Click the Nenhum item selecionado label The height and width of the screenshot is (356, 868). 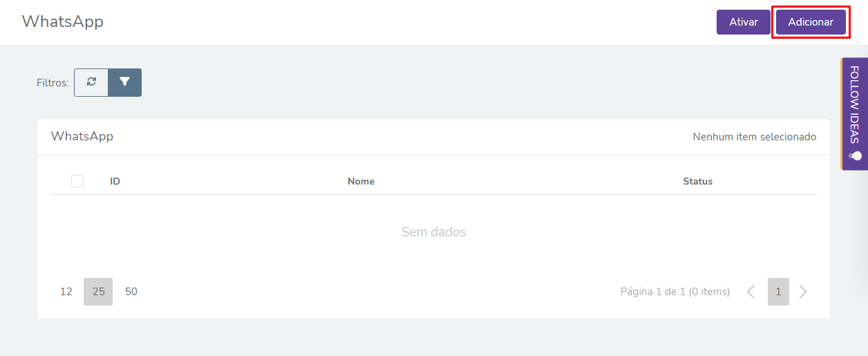[755, 137]
